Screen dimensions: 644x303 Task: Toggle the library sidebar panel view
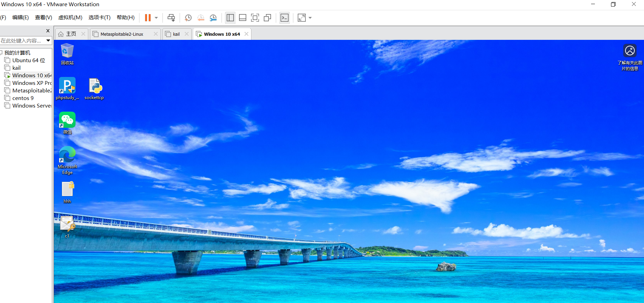coord(230,18)
